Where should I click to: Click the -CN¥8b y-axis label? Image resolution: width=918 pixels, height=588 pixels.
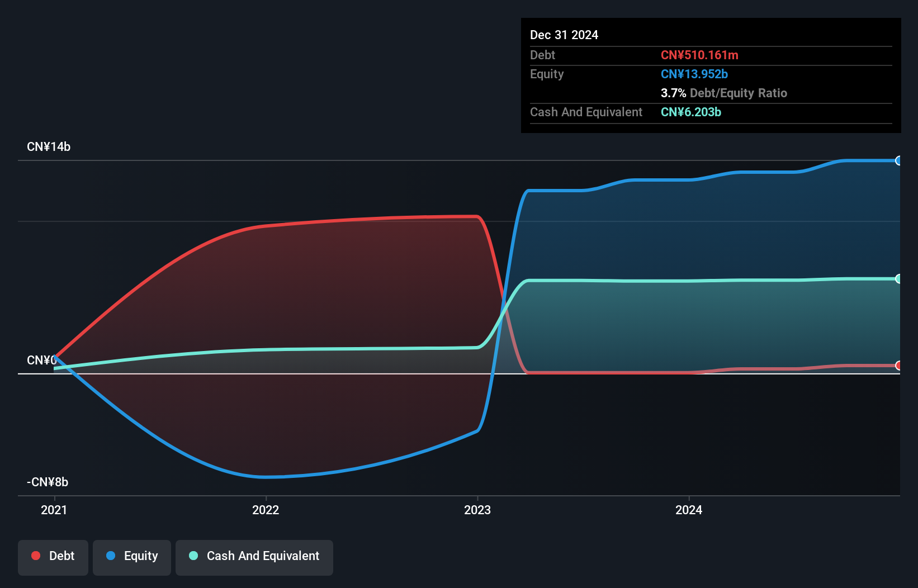pyautogui.click(x=48, y=482)
